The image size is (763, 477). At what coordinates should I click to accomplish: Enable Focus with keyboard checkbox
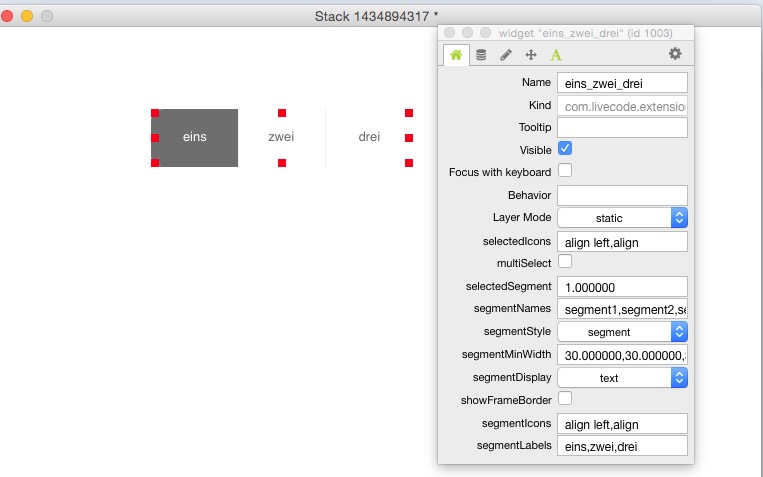point(565,171)
